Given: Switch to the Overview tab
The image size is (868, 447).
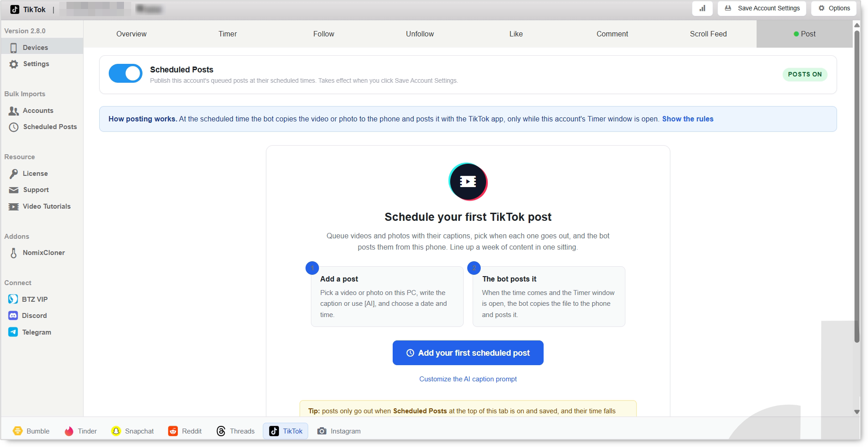Looking at the screenshot, I should (131, 34).
